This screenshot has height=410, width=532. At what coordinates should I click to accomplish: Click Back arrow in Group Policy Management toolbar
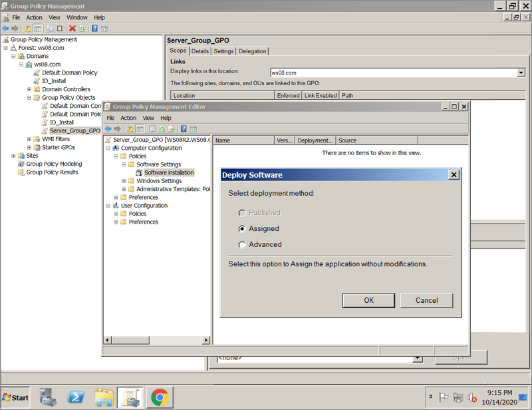click(5, 29)
